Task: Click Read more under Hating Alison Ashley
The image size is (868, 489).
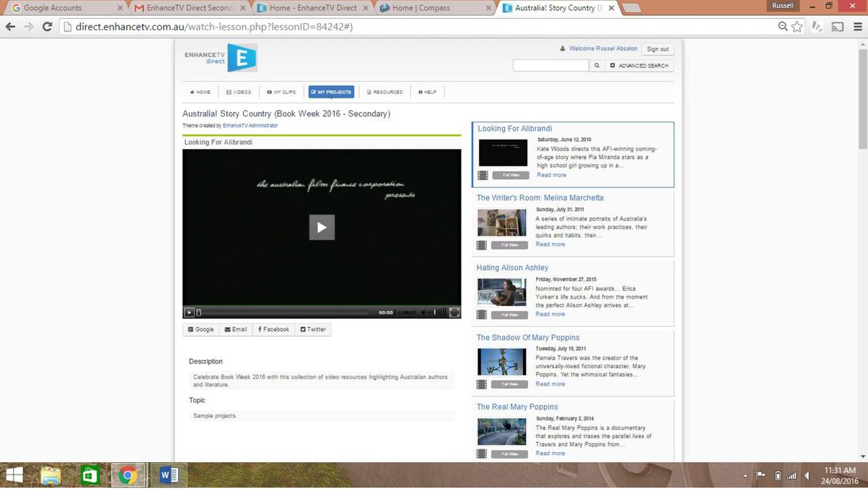Action: (550, 314)
